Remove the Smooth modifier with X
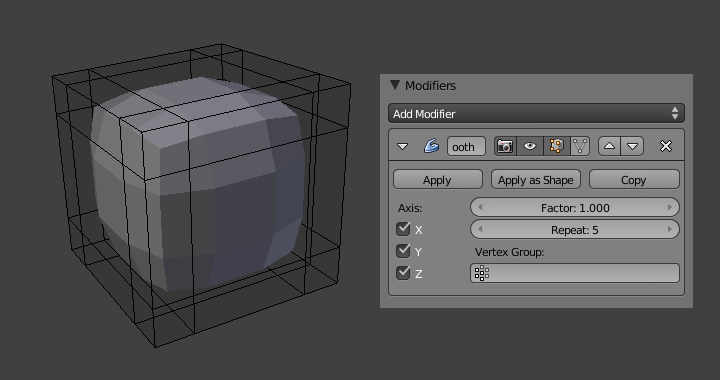Viewport: 720px width, 380px height. [665, 146]
